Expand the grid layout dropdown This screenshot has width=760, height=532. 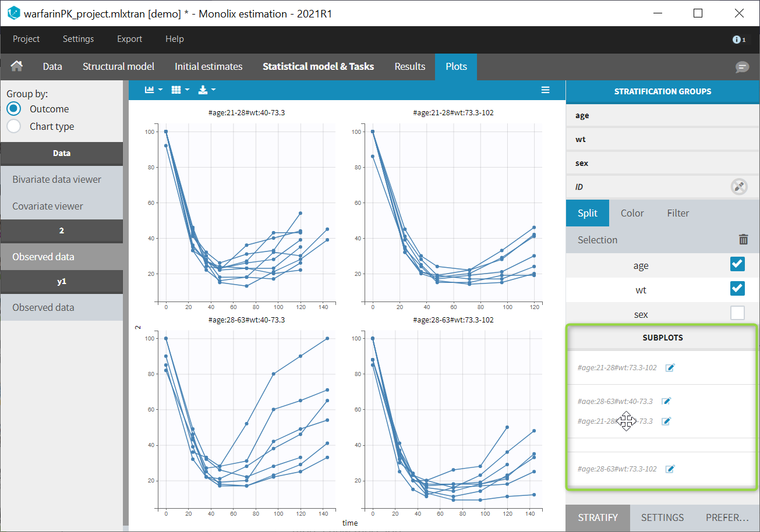point(181,90)
